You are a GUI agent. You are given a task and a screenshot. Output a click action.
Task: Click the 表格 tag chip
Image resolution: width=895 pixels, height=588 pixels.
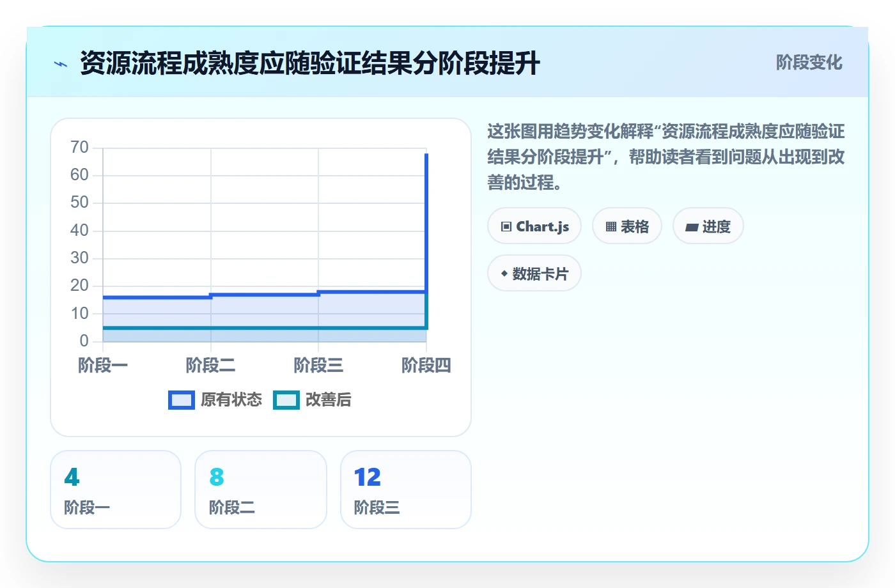point(627,226)
